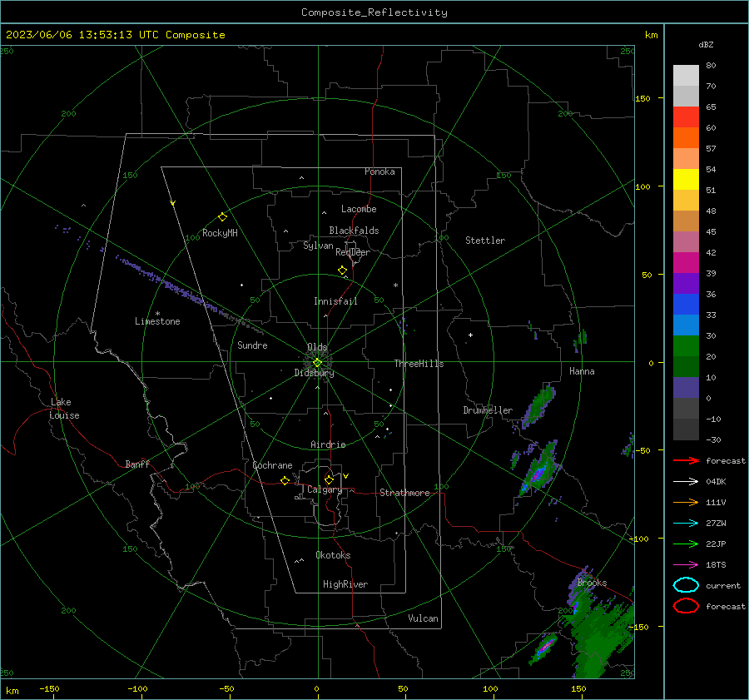Image resolution: width=749 pixels, height=700 pixels.
Task: Click the Lake Louise label
Action: click(64, 409)
